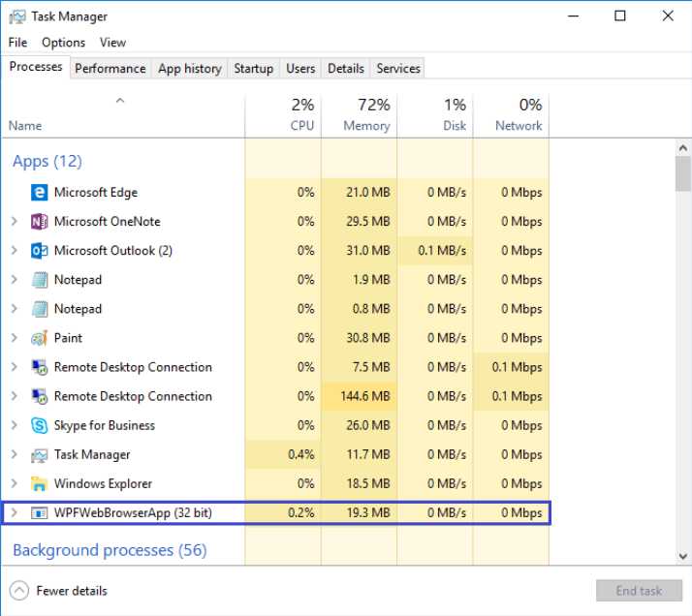Screen dimensions: 692x616
Task: Click the scrollbar down arrow
Action: pos(682,556)
